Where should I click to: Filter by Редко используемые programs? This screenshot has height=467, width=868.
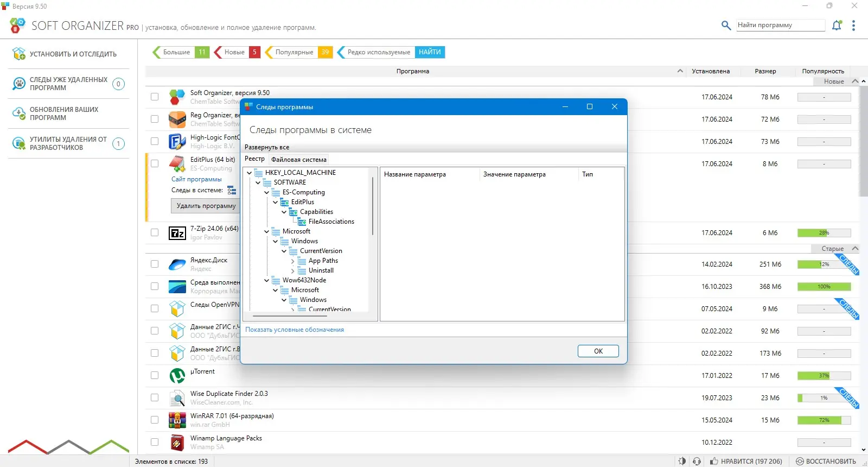(x=375, y=52)
